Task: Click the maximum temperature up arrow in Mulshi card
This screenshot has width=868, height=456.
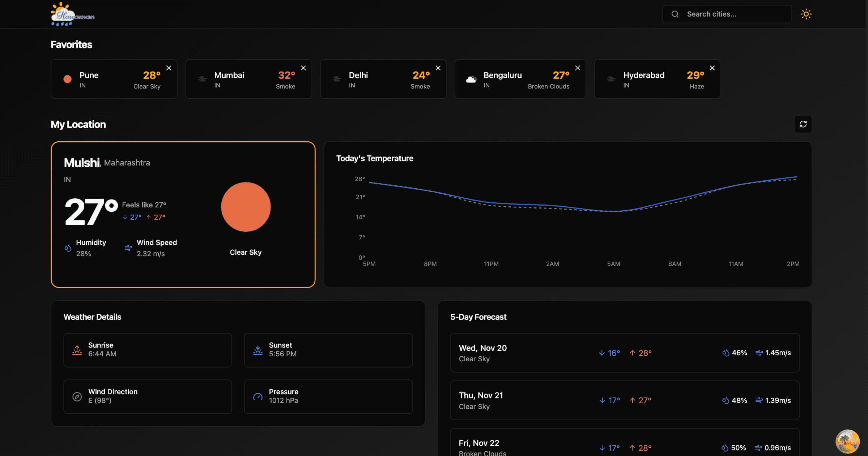Action: (149, 217)
